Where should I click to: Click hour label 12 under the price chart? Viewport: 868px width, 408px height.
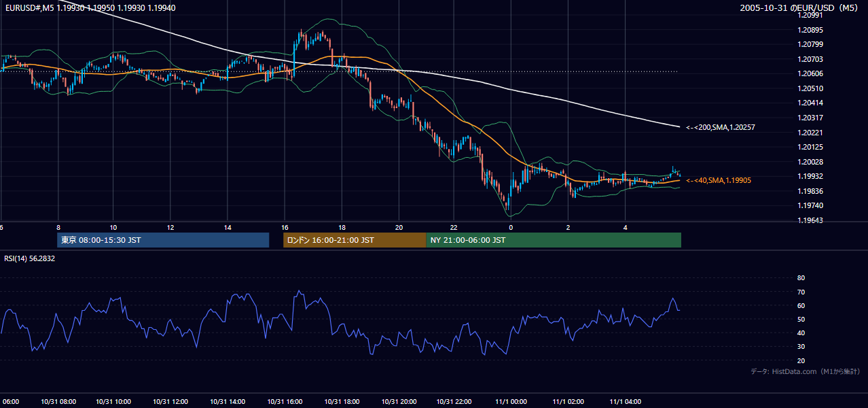coord(170,227)
